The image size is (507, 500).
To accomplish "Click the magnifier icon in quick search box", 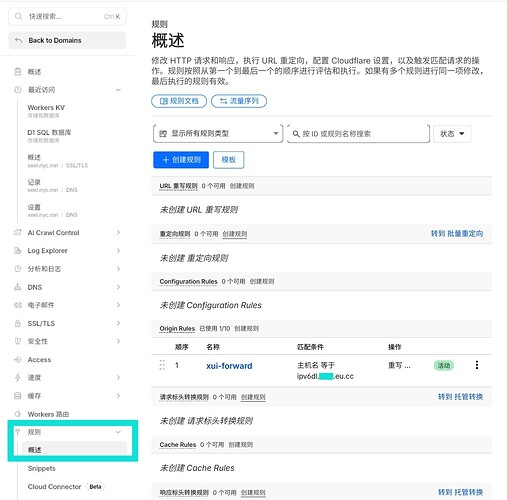I will coord(19,16).
